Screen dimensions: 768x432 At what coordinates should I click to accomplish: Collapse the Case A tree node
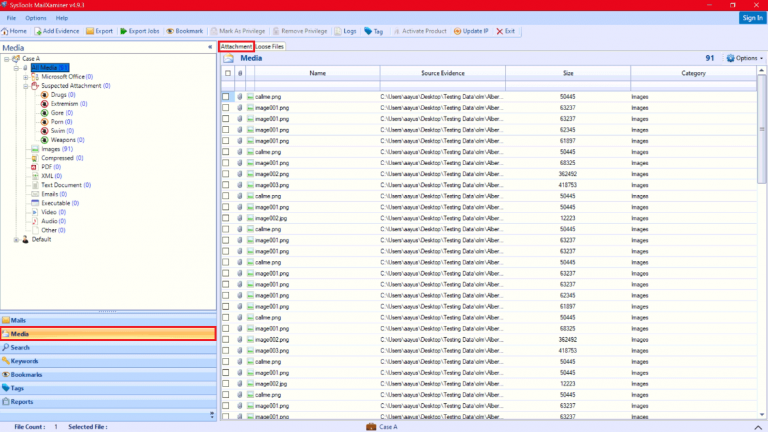(x=7, y=59)
